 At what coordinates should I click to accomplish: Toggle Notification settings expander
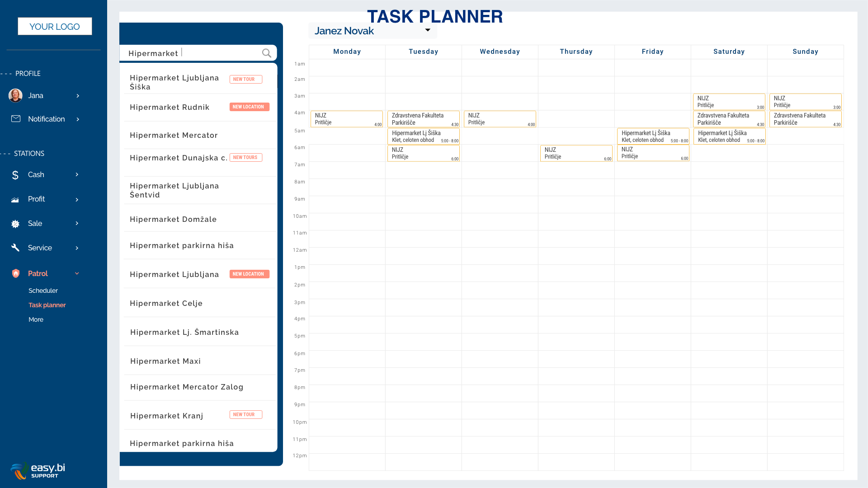(78, 118)
